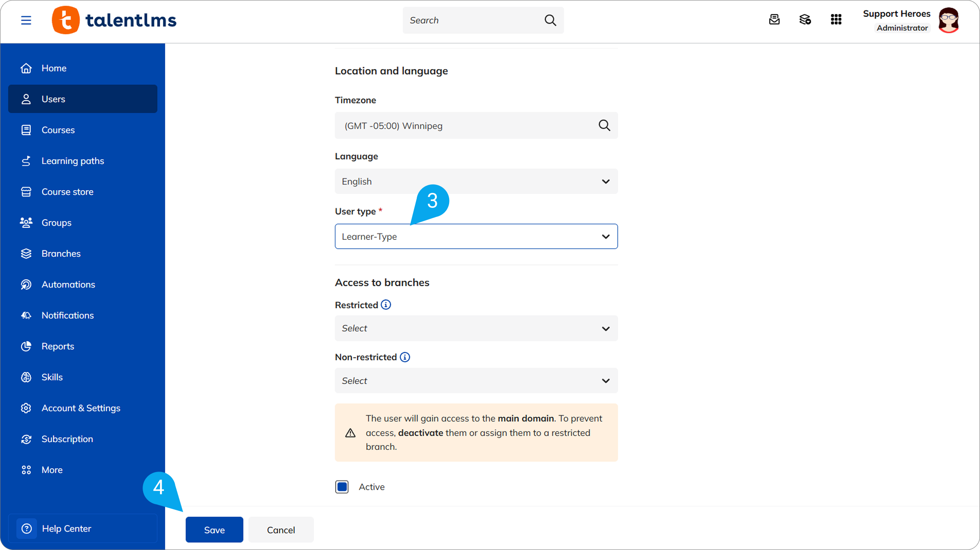
Task: Click the Active checkbox label text
Action: click(372, 487)
